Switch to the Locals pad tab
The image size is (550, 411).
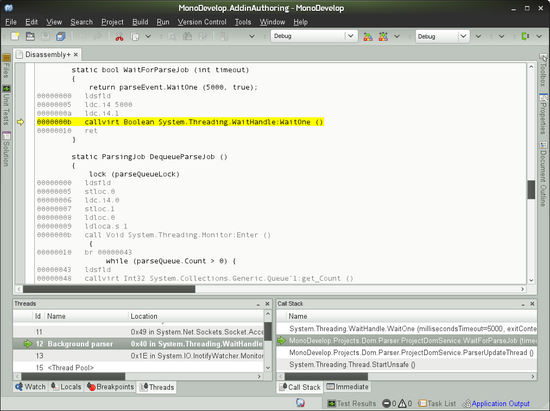point(66,387)
